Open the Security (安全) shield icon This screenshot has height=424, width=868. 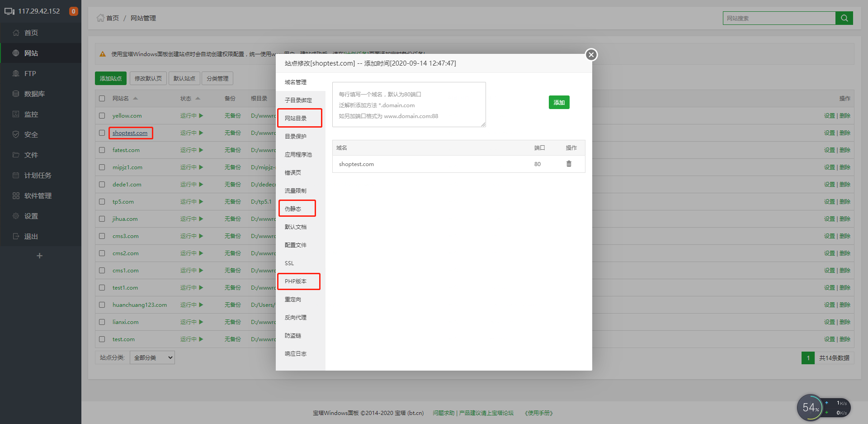point(16,134)
